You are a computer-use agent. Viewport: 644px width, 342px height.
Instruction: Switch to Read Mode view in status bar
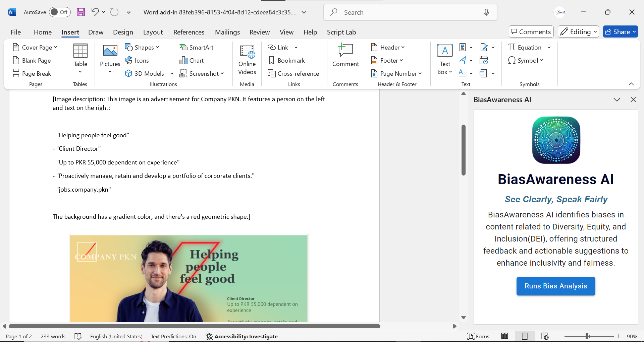coord(504,336)
